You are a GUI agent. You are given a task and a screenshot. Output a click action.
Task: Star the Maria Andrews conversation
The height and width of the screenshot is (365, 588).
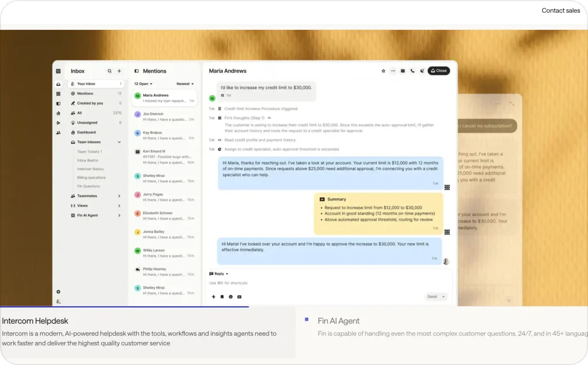pyautogui.click(x=383, y=71)
